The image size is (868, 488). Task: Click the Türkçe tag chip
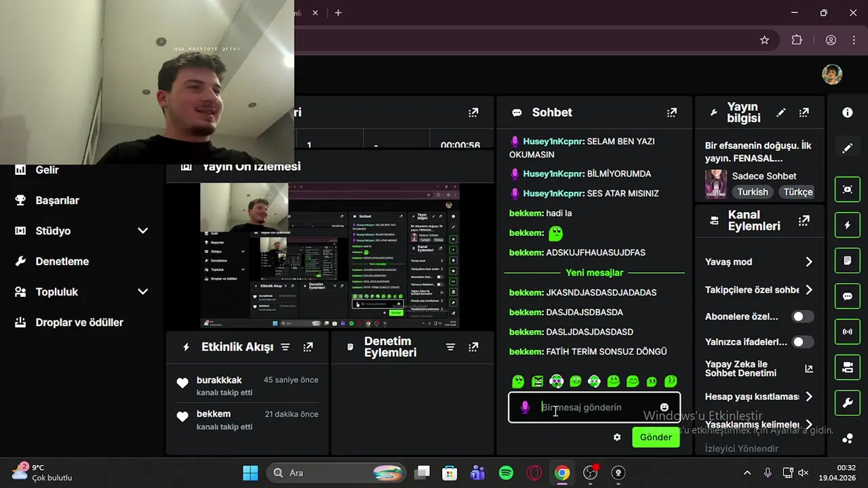point(797,192)
